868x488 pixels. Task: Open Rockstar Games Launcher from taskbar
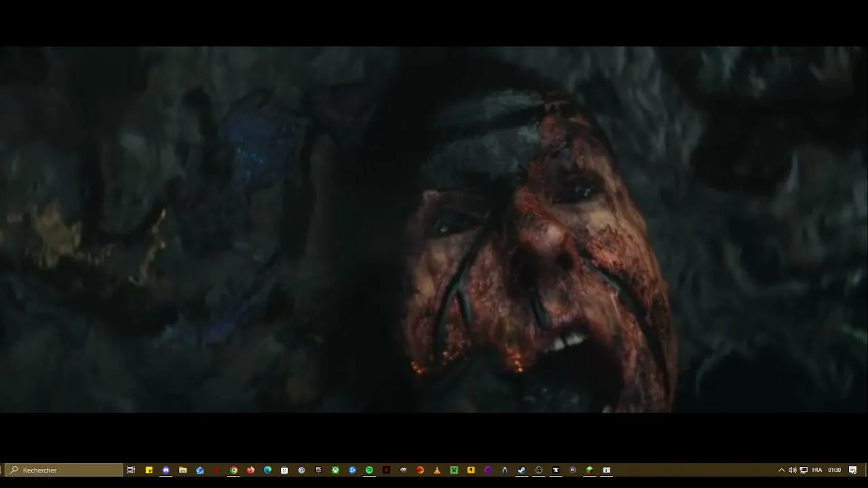(471, 470)
